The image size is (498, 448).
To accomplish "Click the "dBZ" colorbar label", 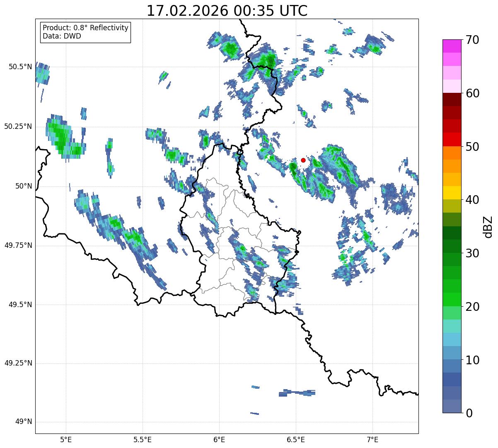I will click(488, 227).
